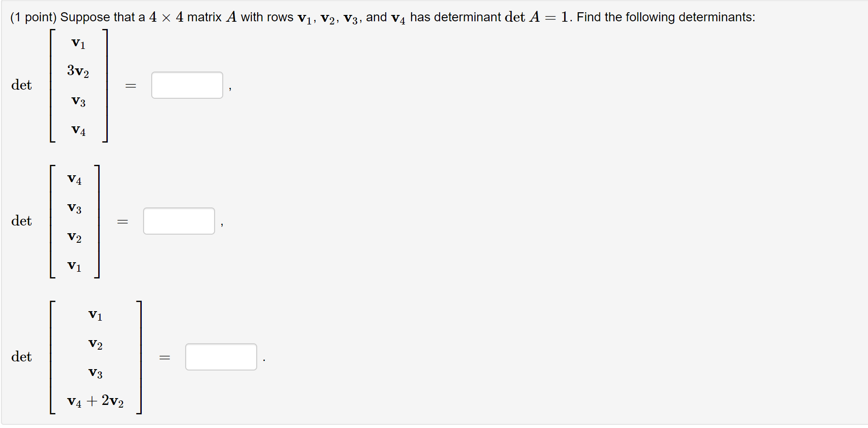Select the answer field beside the reversed-rows matrix
The height and width of the screenshot is (428, 868).
coord(178,221)
